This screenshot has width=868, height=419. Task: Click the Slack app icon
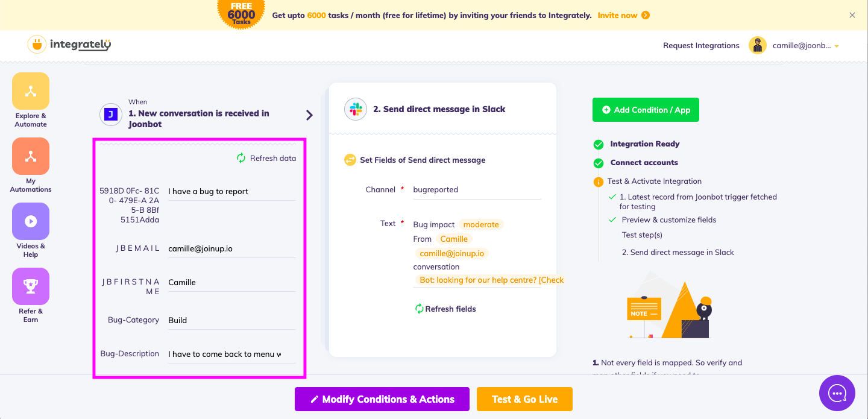356,109
